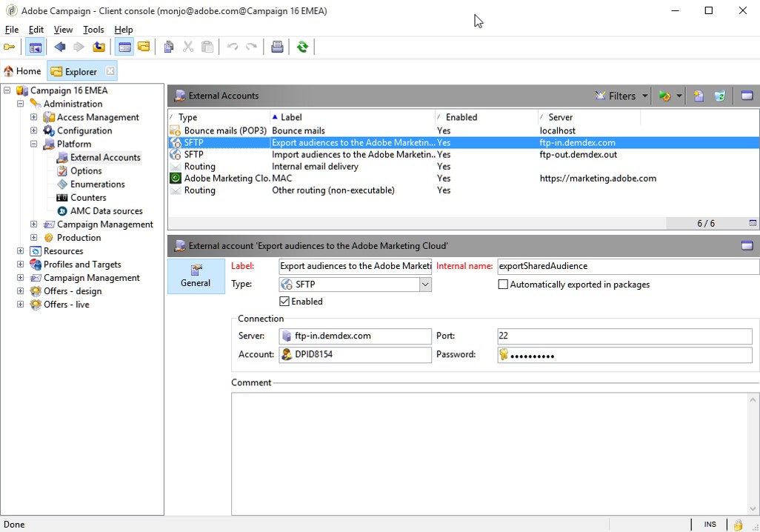Image resolution: width=760 pixels, height=532 pixels.
Task: Expand the Resources node
Action: 20,250
